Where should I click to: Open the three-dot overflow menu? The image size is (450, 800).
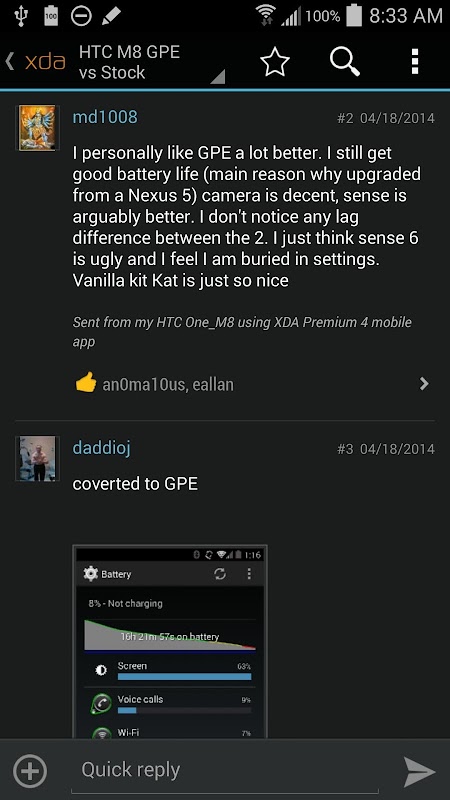click(415, 62)
